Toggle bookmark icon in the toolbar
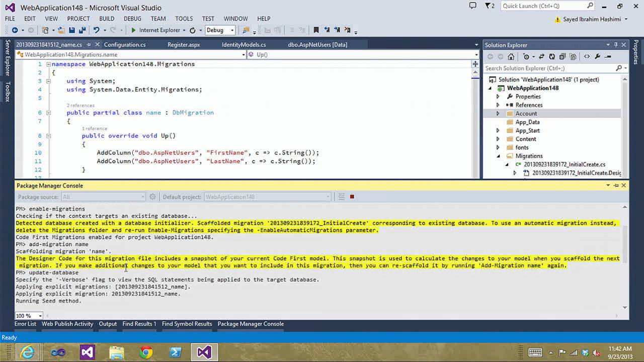 click(x=316, y=30)
